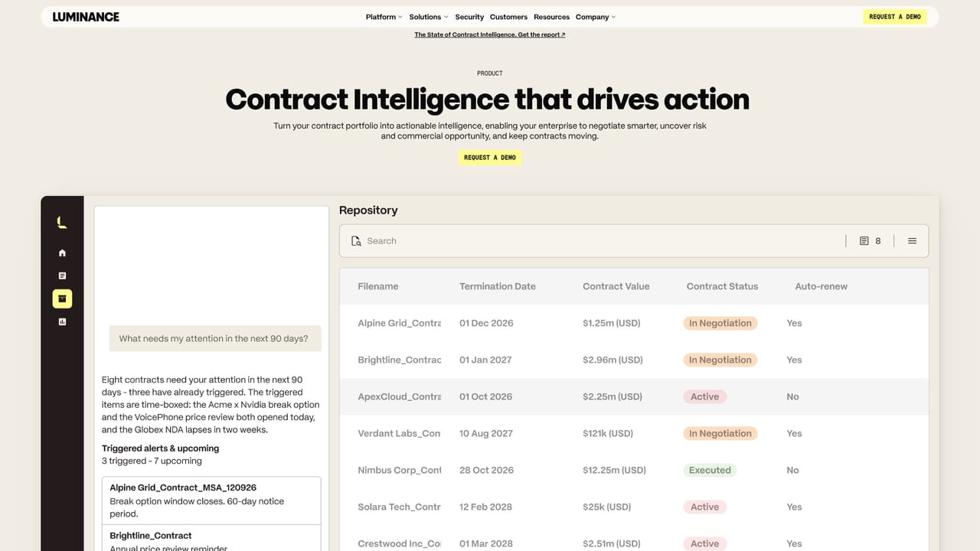Click the document search icon in search bar
This screenshot has height=551, width=980.
(356, 241)
